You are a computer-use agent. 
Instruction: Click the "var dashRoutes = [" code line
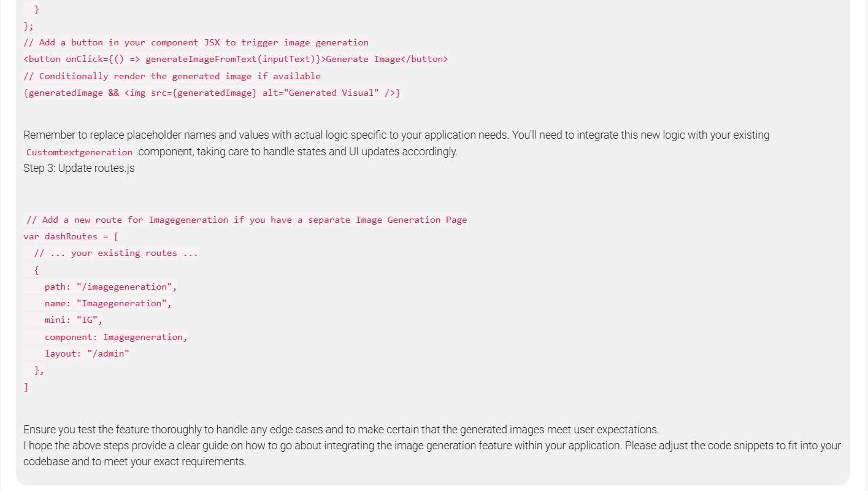(71, 236)
